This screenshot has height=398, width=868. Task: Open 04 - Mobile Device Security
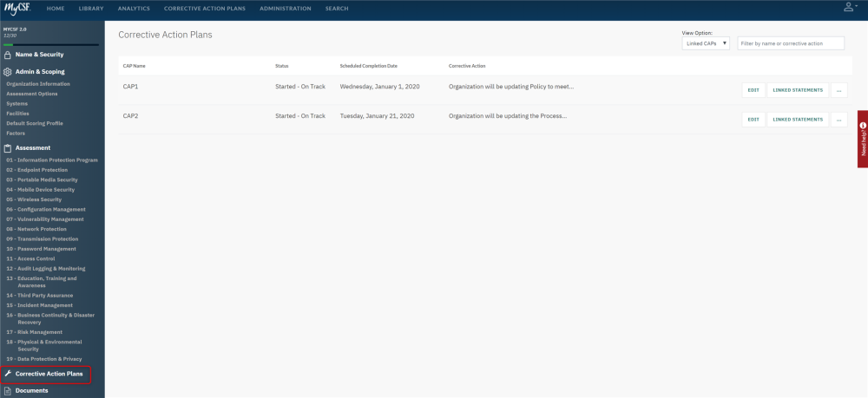[40, 190]
